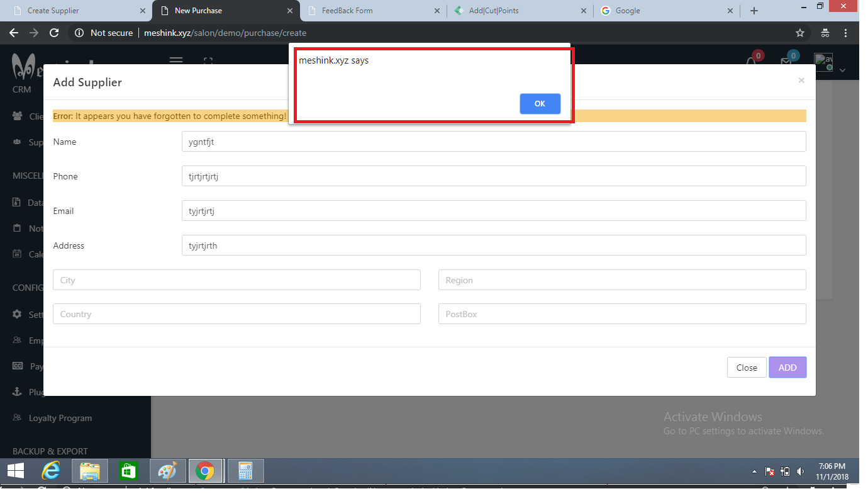Viewport: 868px width, 501px height.
Task: Click the City input field
Action: coord(236,280)
